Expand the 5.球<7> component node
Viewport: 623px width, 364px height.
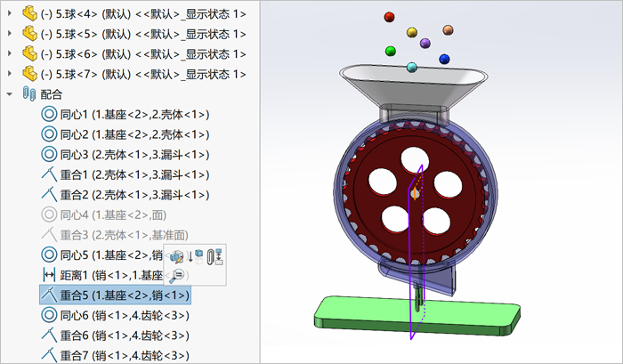pyautogui.click(x=10, y=74)
